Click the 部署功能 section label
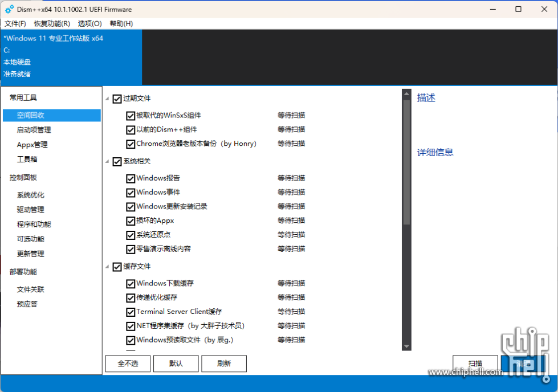Screen dimensions: 558x392 coord(23,272)
